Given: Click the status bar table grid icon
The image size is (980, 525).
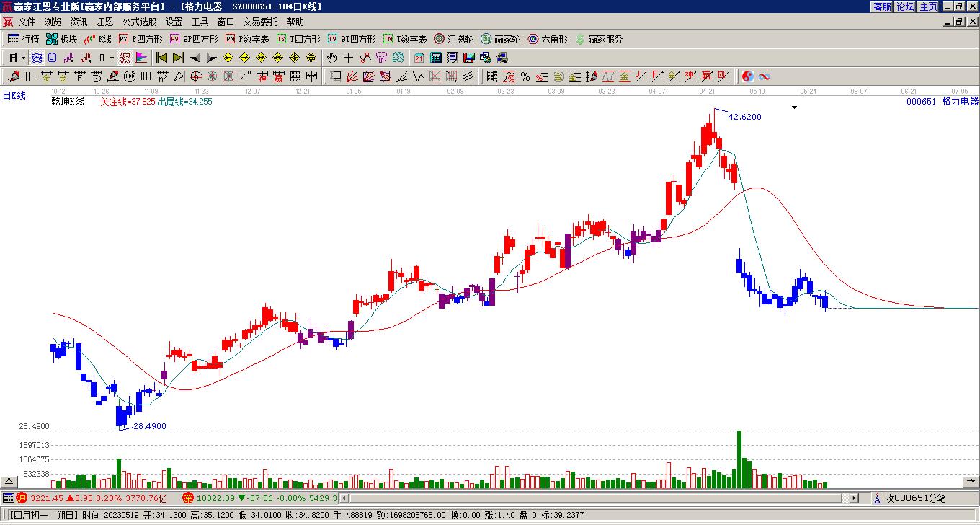Looking at the screenshot, I should (x=8, y=498).
